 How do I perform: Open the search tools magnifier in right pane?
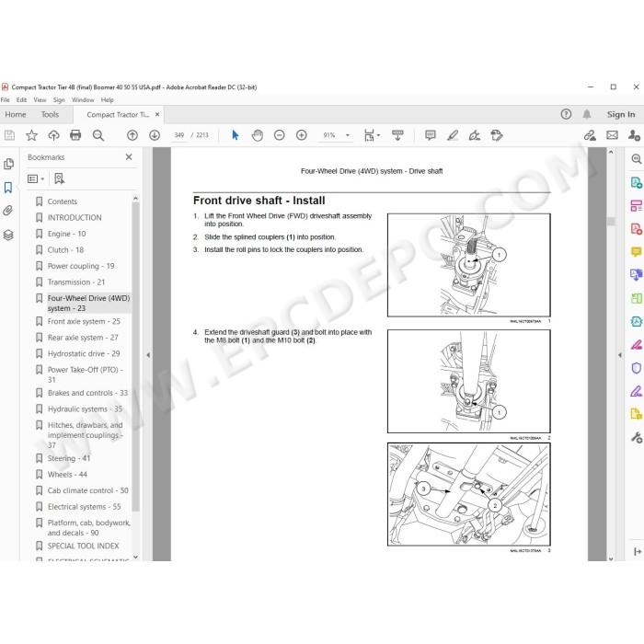click(637, 159)
